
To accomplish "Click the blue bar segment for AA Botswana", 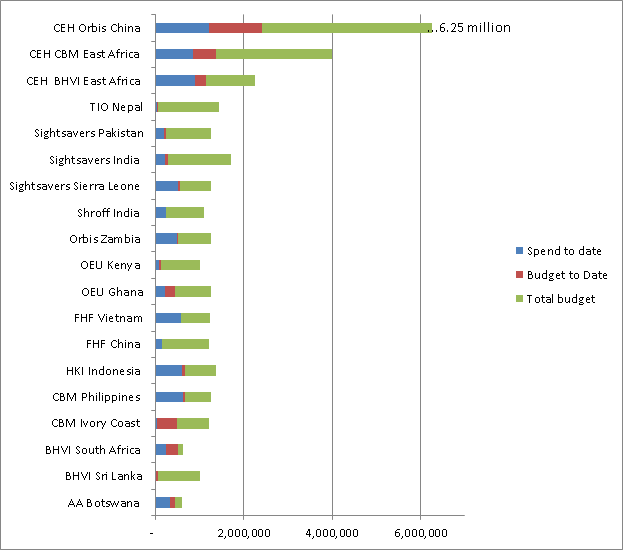I will [x=163, y=503].
